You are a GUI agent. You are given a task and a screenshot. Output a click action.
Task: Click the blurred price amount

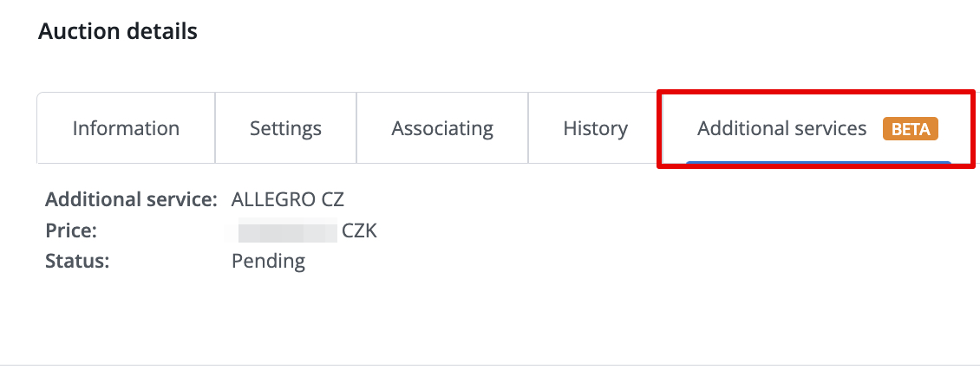click(287, 232)
